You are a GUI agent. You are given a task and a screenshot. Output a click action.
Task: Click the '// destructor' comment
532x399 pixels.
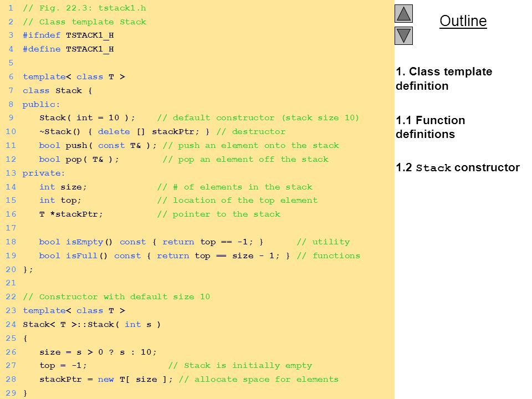tap(250, 132)
